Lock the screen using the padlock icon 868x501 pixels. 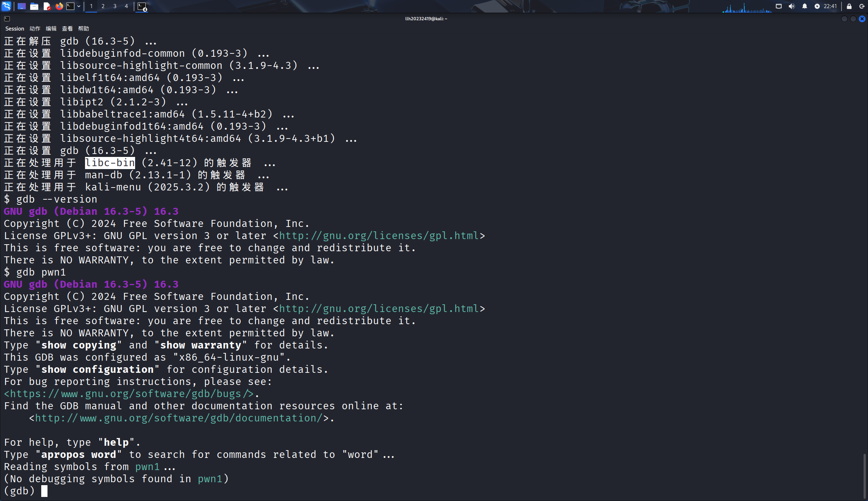coord(849,6)
